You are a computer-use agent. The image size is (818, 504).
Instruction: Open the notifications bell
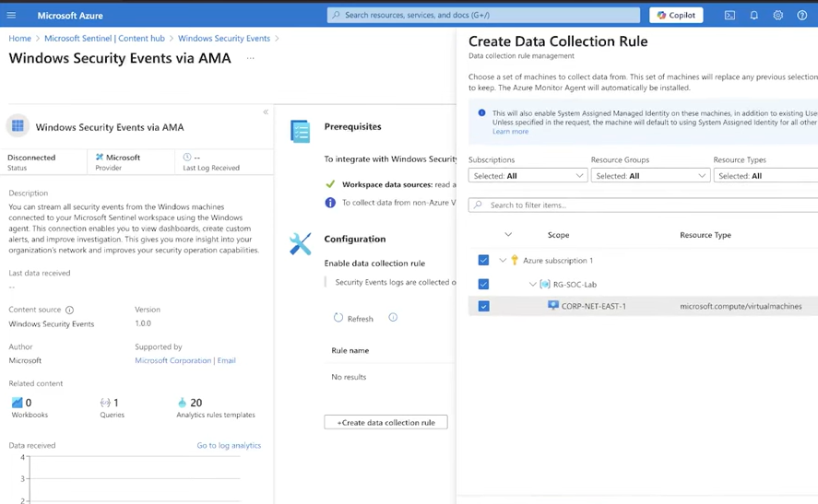click(753, 15)
